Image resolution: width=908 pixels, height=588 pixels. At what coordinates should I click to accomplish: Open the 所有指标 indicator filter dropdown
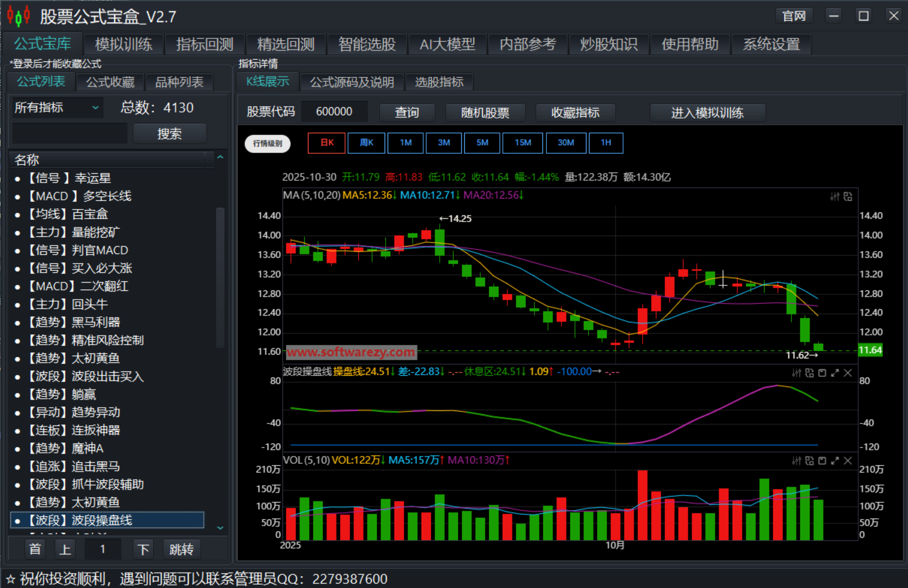57,107
